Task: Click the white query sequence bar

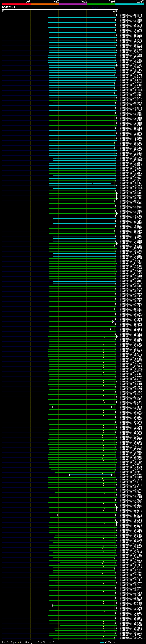Action: coord(60,10)
